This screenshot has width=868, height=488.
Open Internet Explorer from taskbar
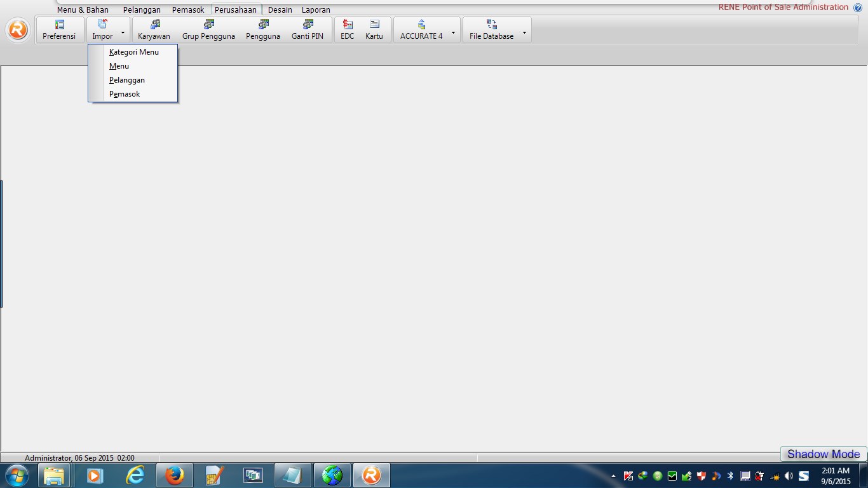click(x=135, y=475)
